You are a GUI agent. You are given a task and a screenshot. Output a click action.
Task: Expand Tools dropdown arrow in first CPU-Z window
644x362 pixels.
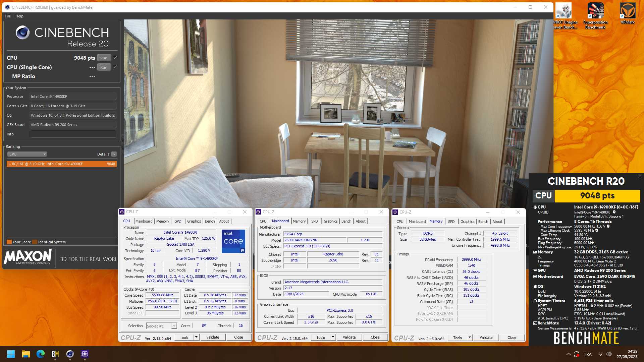(x=196, y=338)
